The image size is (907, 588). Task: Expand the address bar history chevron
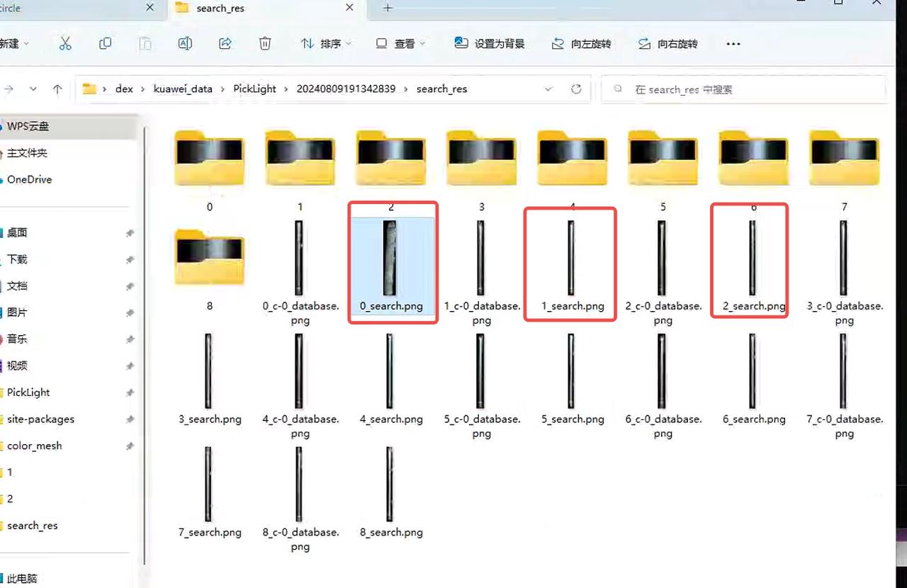point(548,89)
